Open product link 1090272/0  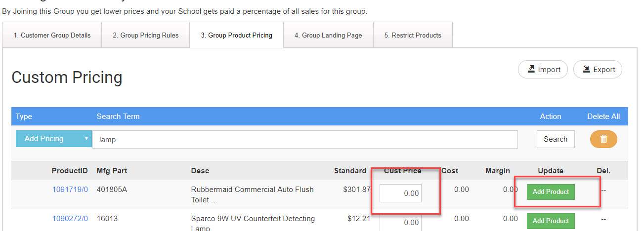point(70,219)
